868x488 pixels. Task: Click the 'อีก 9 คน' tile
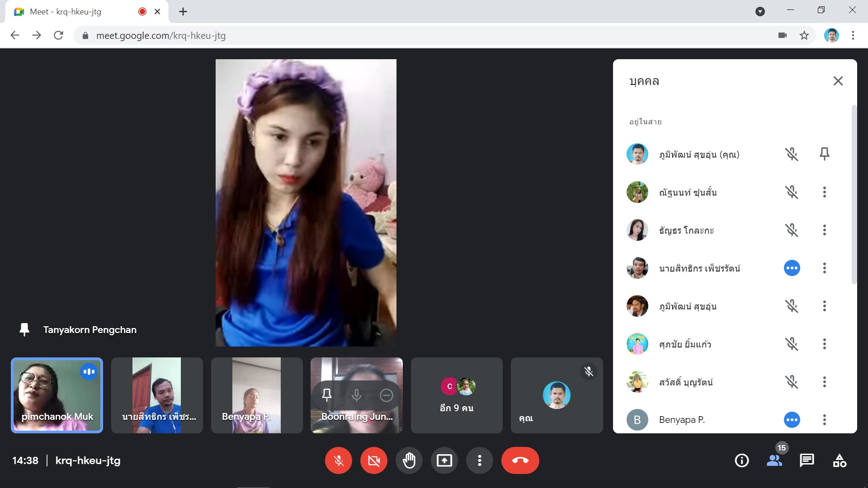[x=457, y=395]
